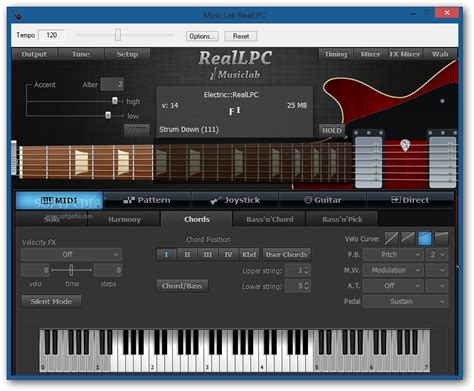The height and width of the screenshot is (391, 474).
Task: Click the 25 MB memory readout
Action: coord(297,105)
